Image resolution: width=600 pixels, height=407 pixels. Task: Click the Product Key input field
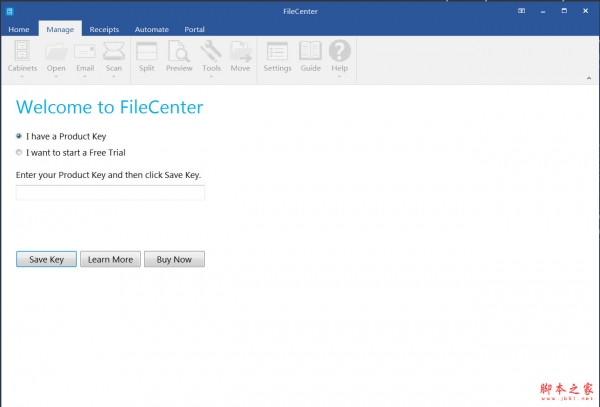[110, 192]
